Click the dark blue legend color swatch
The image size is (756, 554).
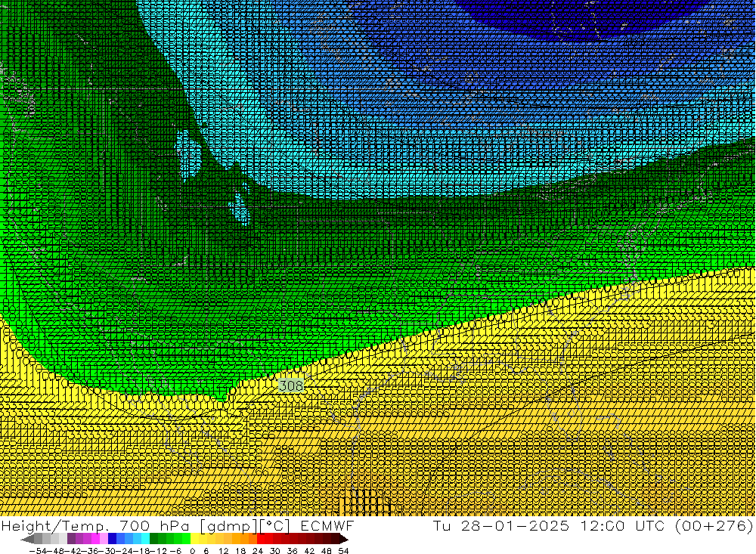click(x=112, y=539)
